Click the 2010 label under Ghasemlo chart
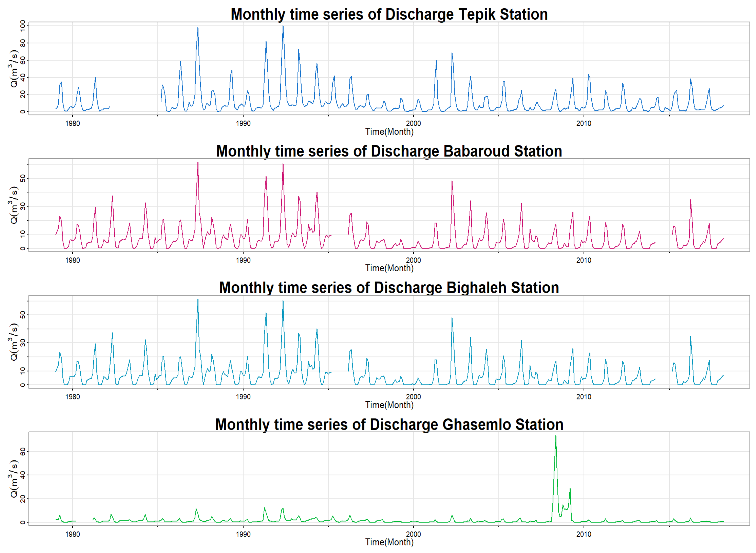Viewport: 756px width, 553px height. tap(583, 534)
